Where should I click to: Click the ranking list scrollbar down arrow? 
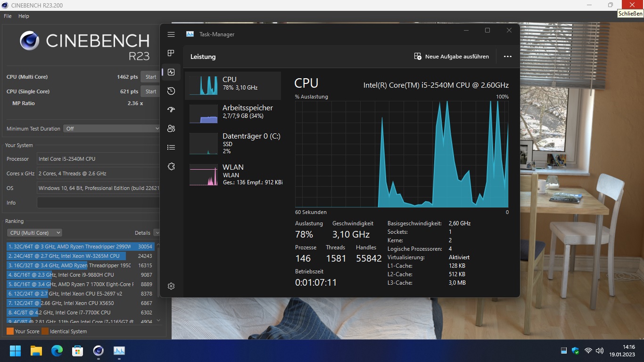tap(158, 321)
